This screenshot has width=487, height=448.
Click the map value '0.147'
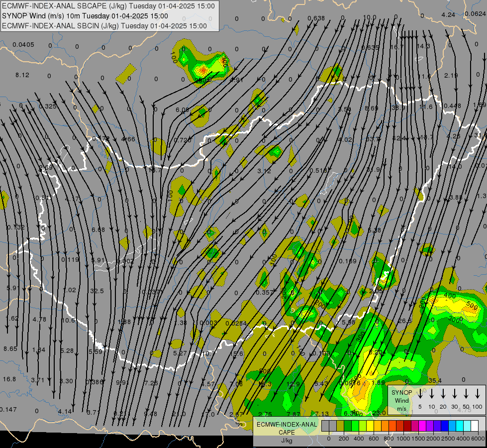click(x=8, y=410)
